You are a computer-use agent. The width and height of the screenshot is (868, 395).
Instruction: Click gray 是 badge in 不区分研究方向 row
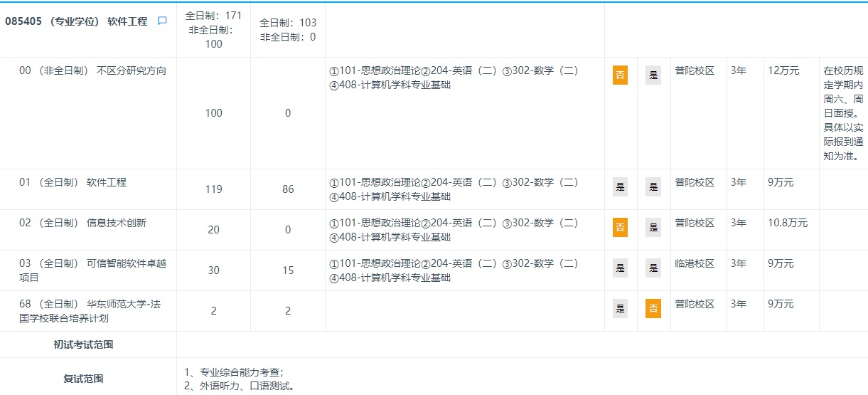[x=653, y=75]
